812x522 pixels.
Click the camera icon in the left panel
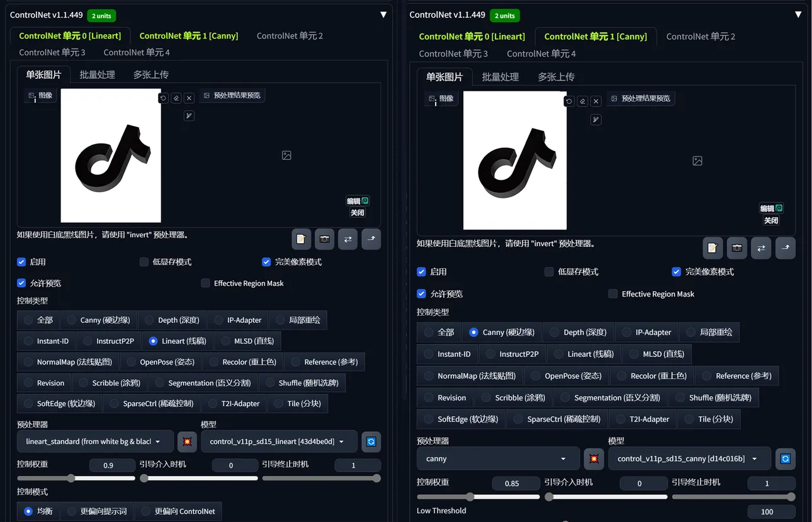coord(325,239)
